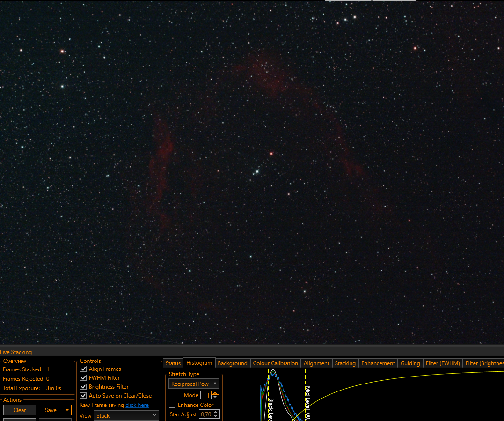The width and height of the screenshot is (504, 421).
Task: Click the Mode value up arrow
Action: pos(215,393)
